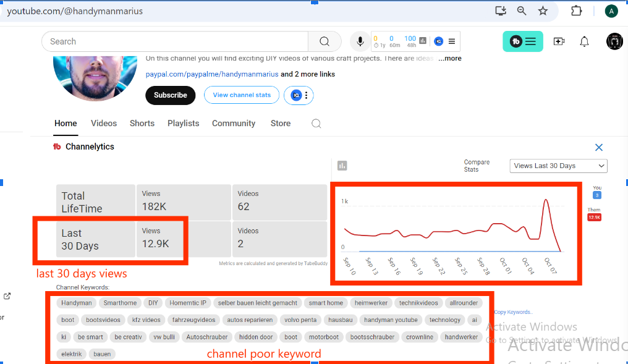628x364 pixels.
Task: Open the Shorts tab
Action: coord(142,124)
